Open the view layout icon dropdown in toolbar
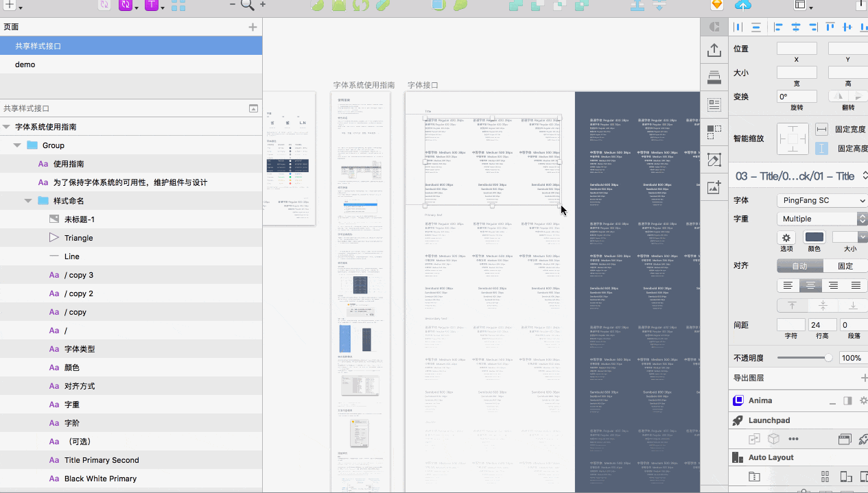Screen dimensions: 868x493 (803, 5)
